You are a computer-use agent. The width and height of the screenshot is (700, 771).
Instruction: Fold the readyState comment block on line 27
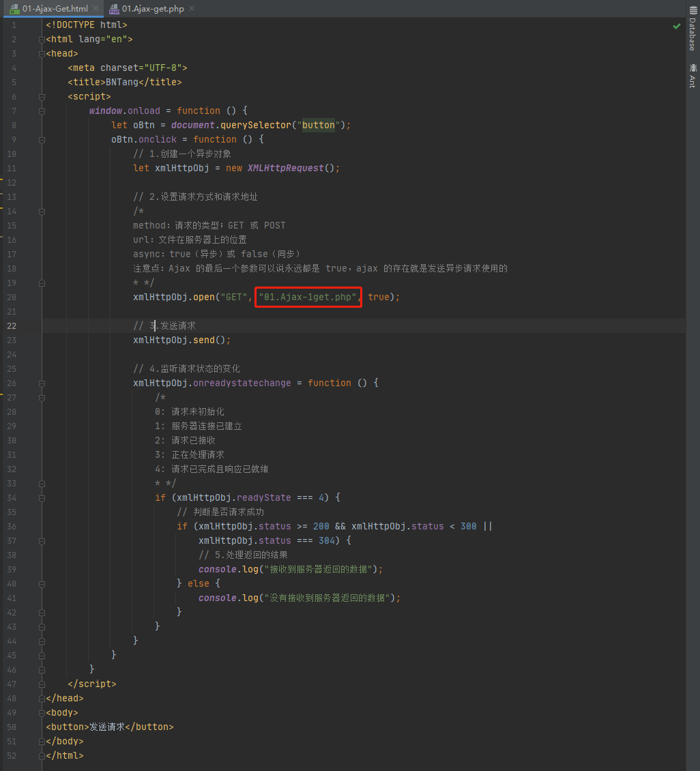pos(42,397)
